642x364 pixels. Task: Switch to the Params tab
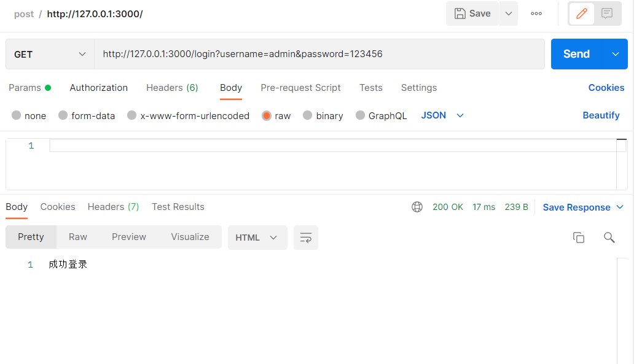29,88
